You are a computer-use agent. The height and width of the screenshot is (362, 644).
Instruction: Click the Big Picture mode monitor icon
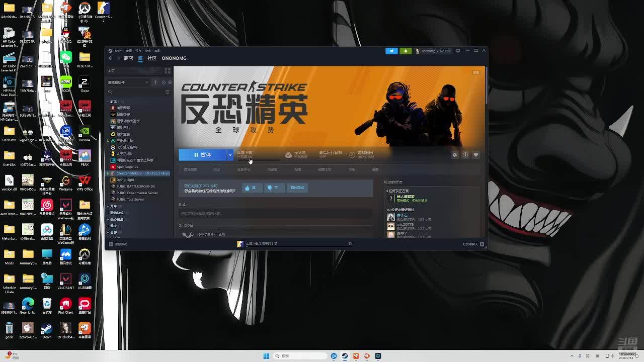point(458,51)
